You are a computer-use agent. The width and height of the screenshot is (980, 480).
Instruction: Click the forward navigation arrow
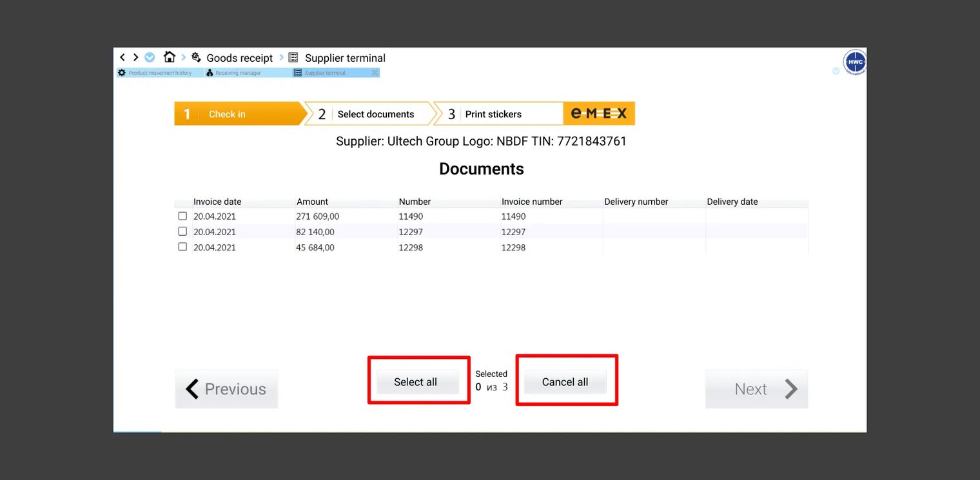135,57
